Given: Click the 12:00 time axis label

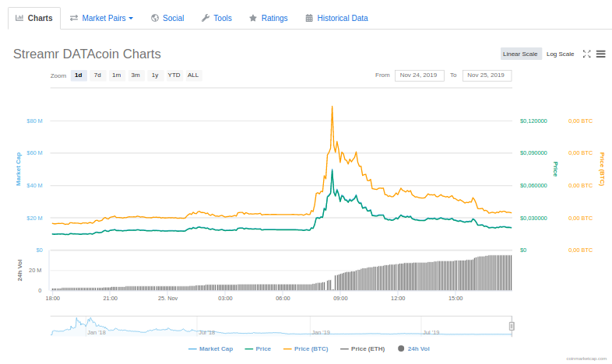Looking at the screenshot, I should click(398, 299).
